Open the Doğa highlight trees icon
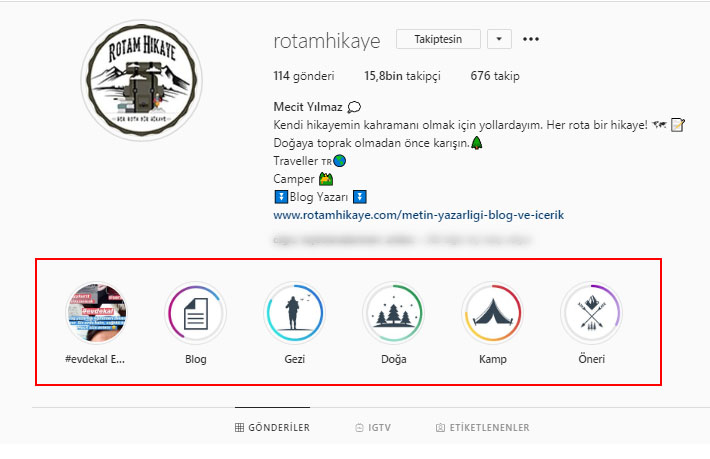This screenshot has height=459, width=710. click(x=393, y=313)
